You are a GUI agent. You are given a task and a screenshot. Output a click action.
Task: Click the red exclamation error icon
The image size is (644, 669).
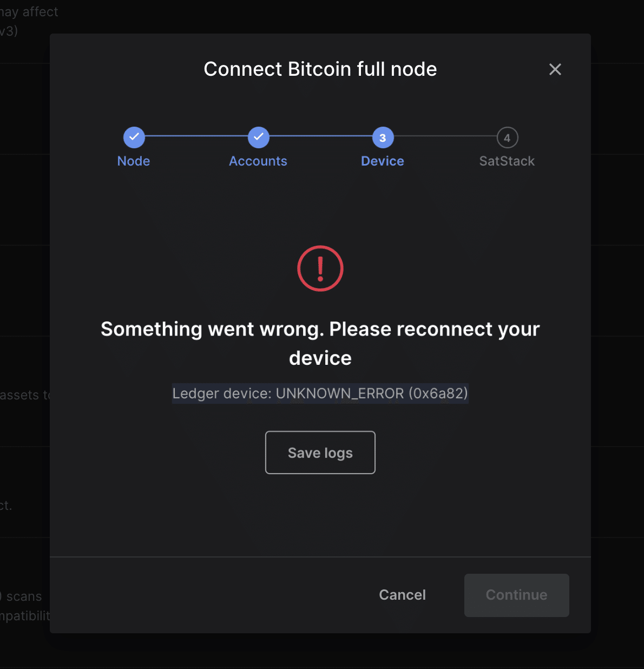[320, 268]
